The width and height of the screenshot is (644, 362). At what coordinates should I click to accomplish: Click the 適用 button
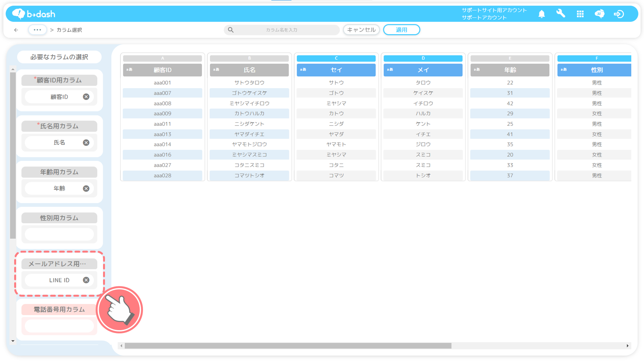click(401, 30)
